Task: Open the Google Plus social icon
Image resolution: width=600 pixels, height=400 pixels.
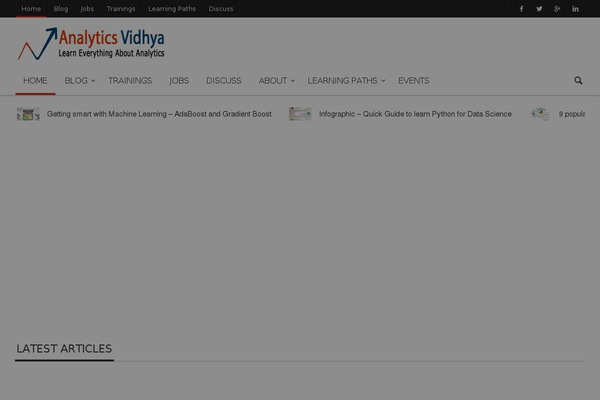Action: click(557, 9)
